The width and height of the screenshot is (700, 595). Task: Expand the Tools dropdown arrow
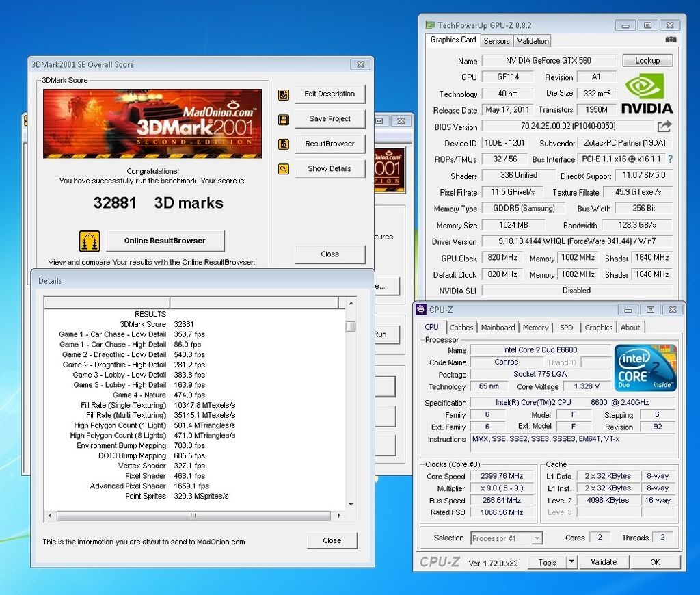pyautogui.click(x=571, y=562)
